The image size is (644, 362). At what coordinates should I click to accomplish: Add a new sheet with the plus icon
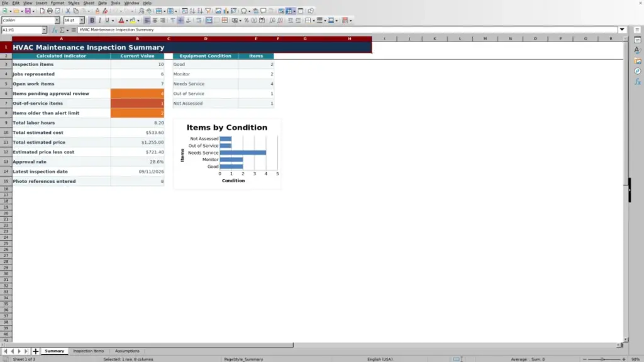[x=35, y=351]
